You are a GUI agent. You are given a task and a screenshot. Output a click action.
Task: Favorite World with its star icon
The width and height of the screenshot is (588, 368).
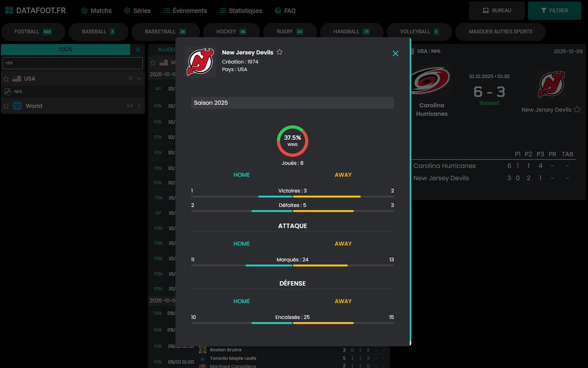[6, 106]
